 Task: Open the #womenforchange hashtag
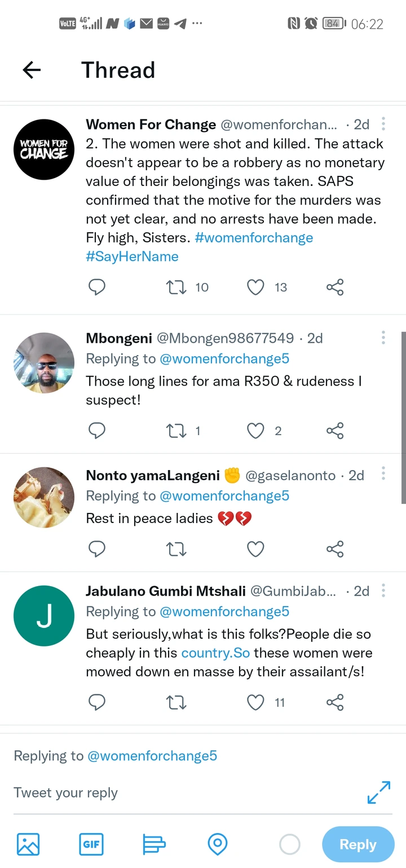(x=254, y=238)
